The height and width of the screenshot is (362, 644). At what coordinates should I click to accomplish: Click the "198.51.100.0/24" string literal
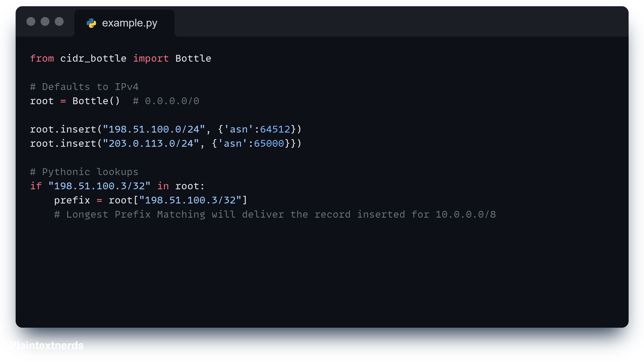154,129
